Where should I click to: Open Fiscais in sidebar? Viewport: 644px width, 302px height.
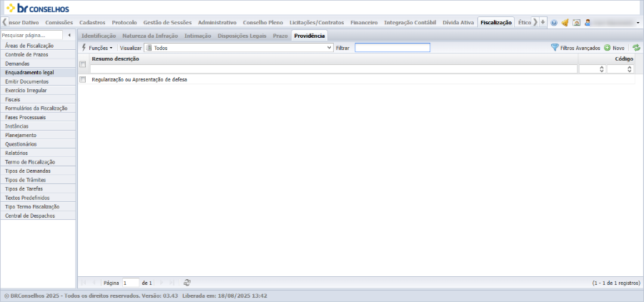(38, 99)
